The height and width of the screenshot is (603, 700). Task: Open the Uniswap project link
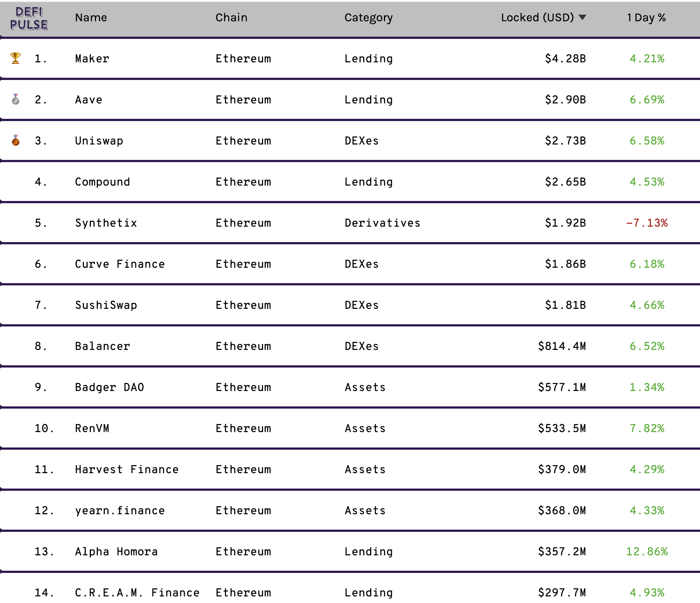[x=99, y=141]
